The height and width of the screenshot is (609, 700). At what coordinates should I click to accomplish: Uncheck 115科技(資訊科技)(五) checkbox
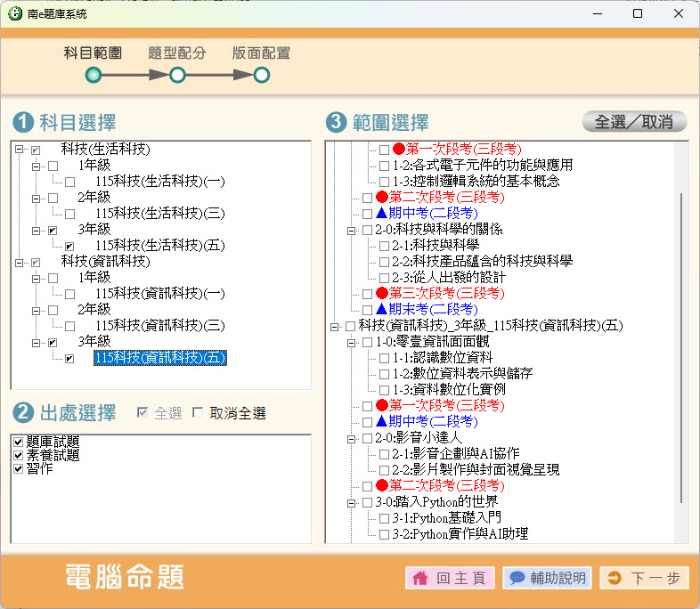pyautogui.click(x=69, y=359)
